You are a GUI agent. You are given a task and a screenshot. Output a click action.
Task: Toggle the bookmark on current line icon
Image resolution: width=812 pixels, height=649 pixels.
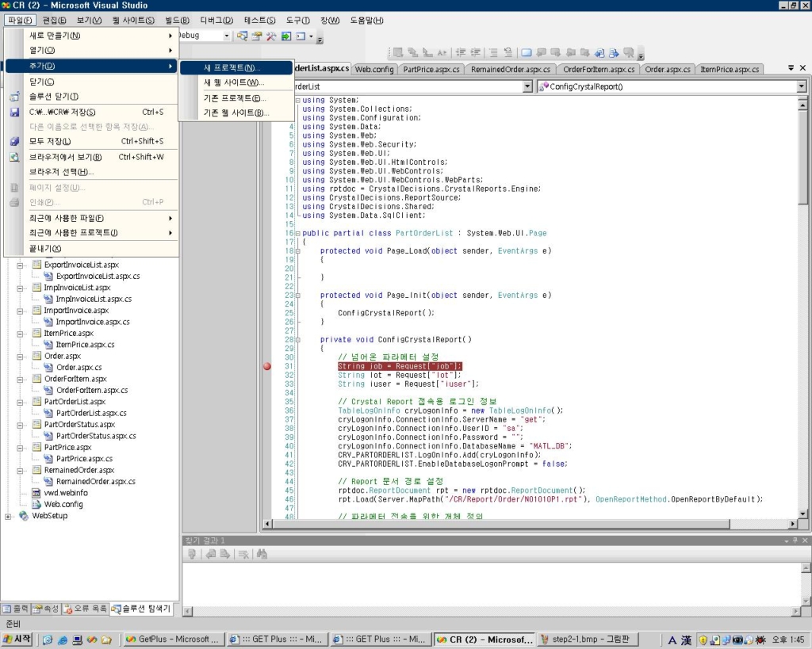coord(527,52)
